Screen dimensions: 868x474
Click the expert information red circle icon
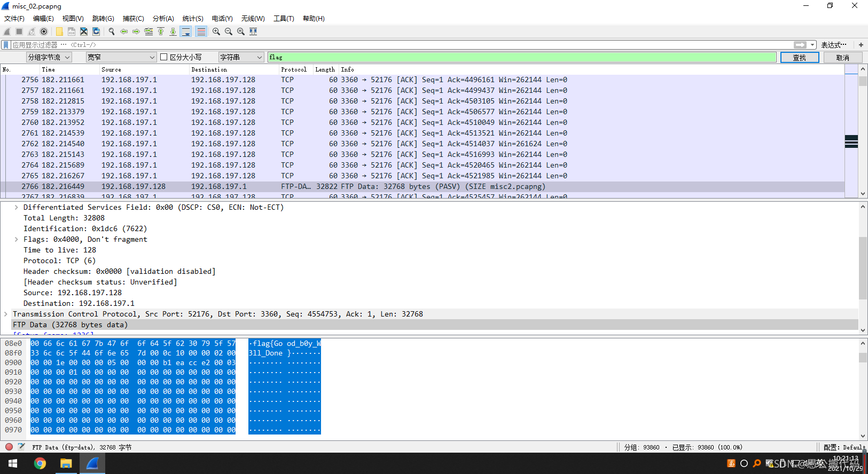9,447
